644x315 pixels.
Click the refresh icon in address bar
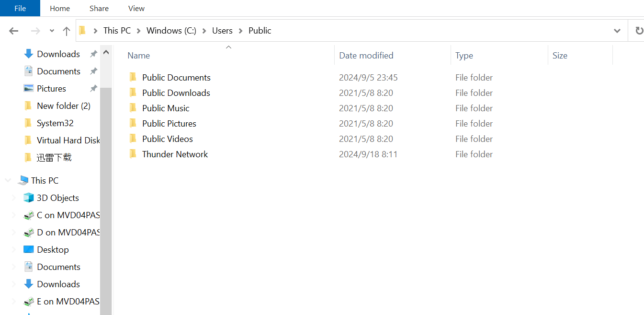click(639, 30)
